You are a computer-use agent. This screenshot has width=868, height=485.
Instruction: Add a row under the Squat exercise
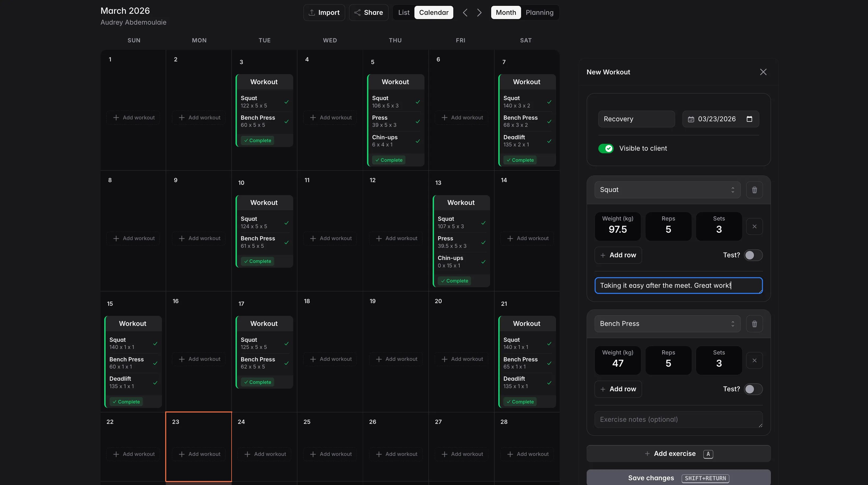pyautogui.click(x=618, y=255)
